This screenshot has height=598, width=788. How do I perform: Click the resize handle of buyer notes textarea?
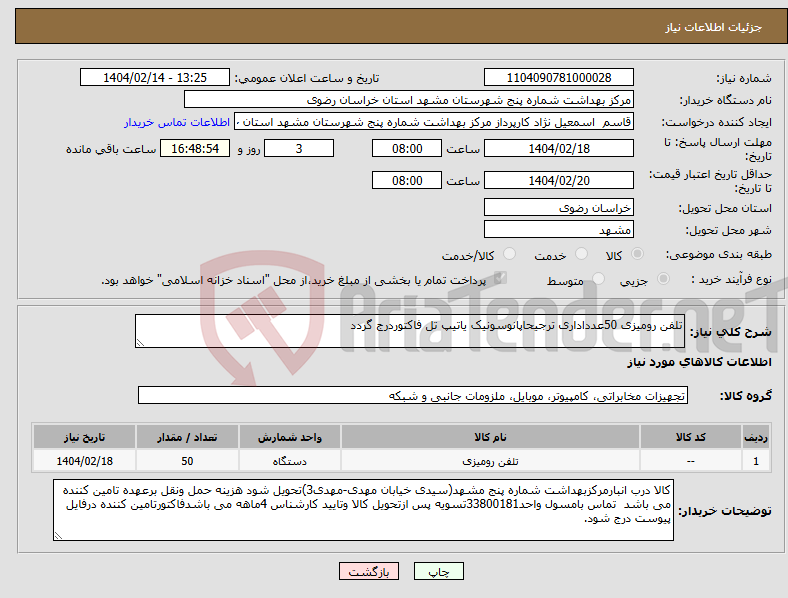(58, 536)
